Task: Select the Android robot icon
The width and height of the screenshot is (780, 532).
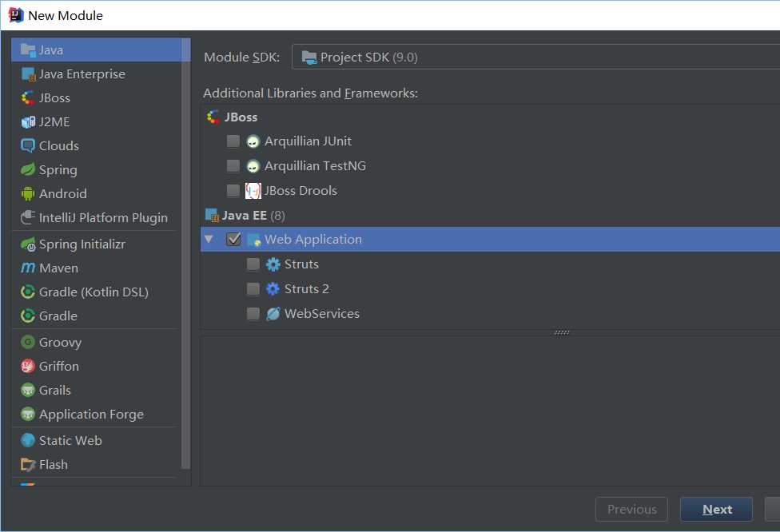Action: tap(28, 193)
